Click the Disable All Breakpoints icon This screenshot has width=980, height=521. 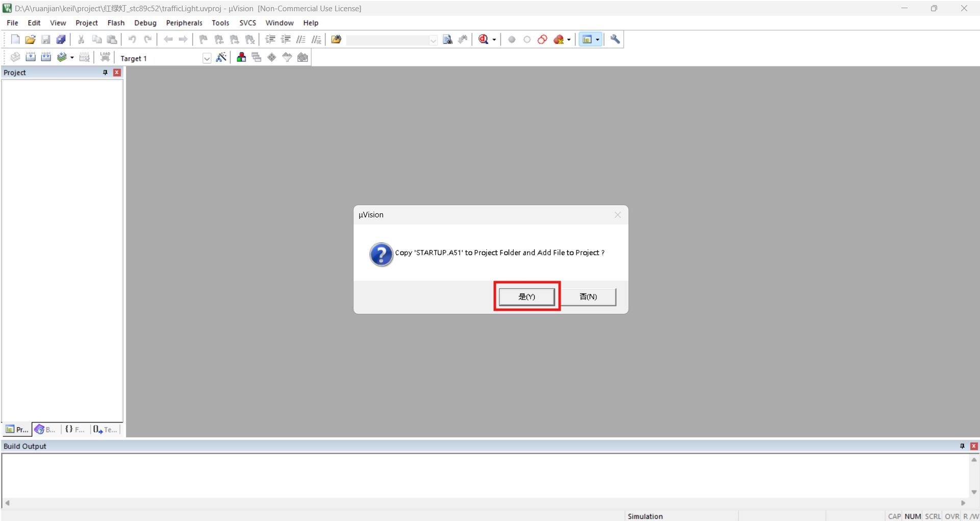(542, 39)
